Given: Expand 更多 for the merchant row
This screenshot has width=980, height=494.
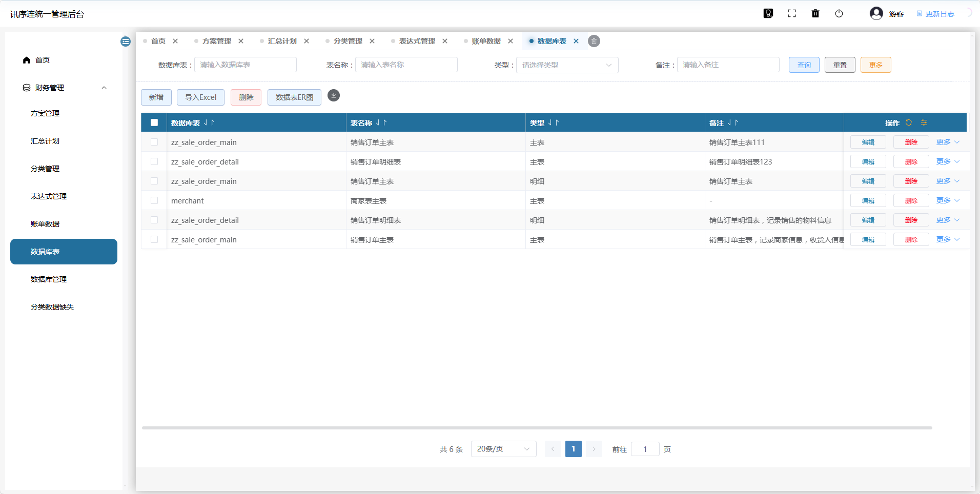Looking at the screenshot, I should [948, 200].
